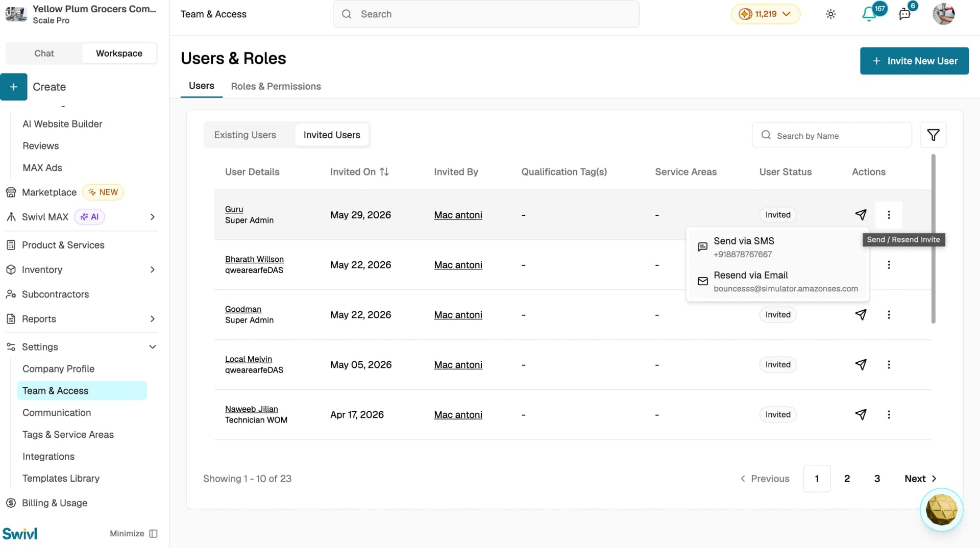Open Communication settings
The image size is (980, 548).
tap(57, 413)
